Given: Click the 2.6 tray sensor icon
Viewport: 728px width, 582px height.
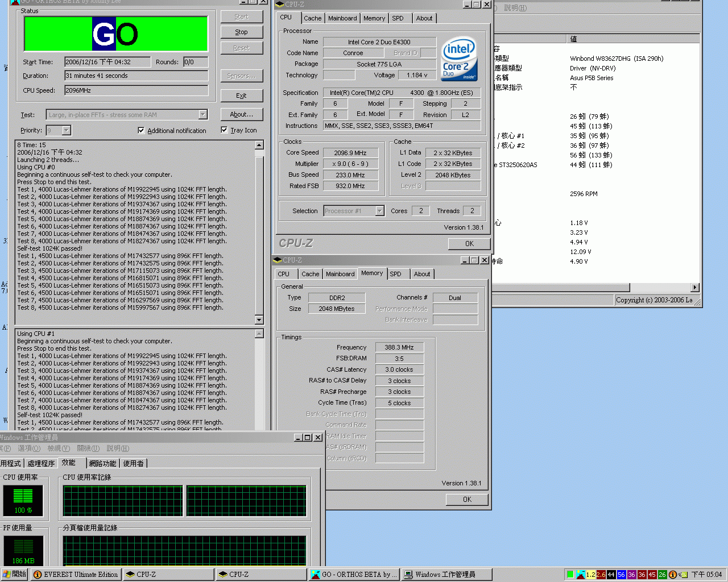Looking at the screenshot, I should click(601, 575).
